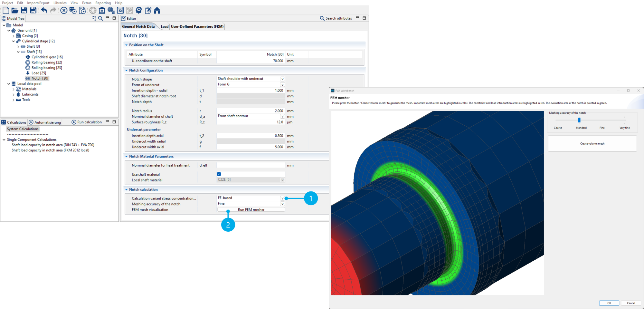
Task: Open the library building icon in toolbar
Action: coord(102,10)
